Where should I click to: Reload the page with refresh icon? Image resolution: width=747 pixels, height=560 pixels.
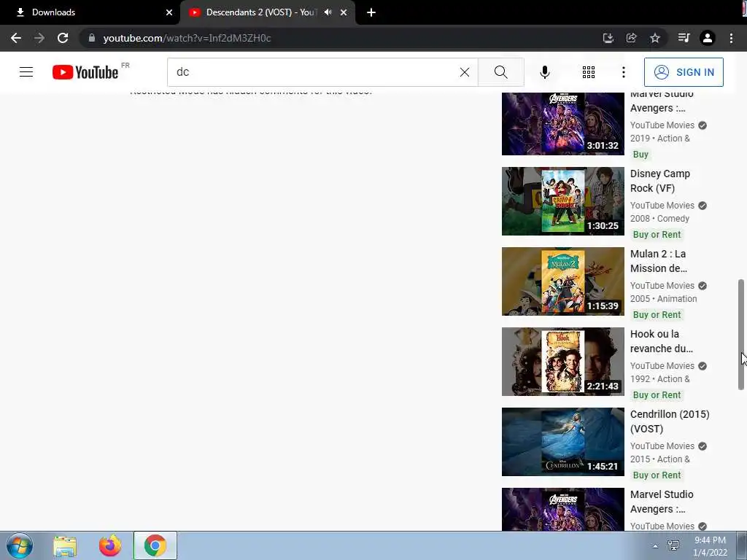click(x=63, y=38)
